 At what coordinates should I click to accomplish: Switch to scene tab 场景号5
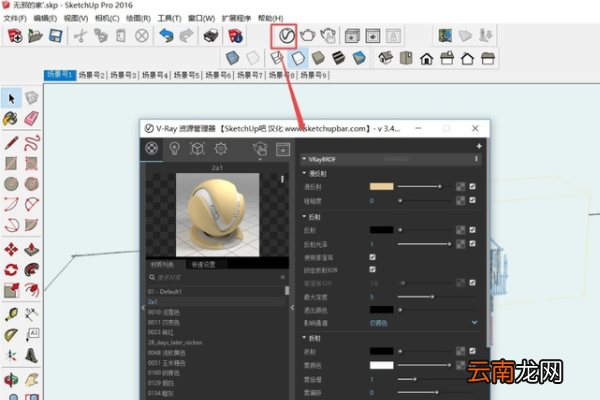click(x=187, y=75)
